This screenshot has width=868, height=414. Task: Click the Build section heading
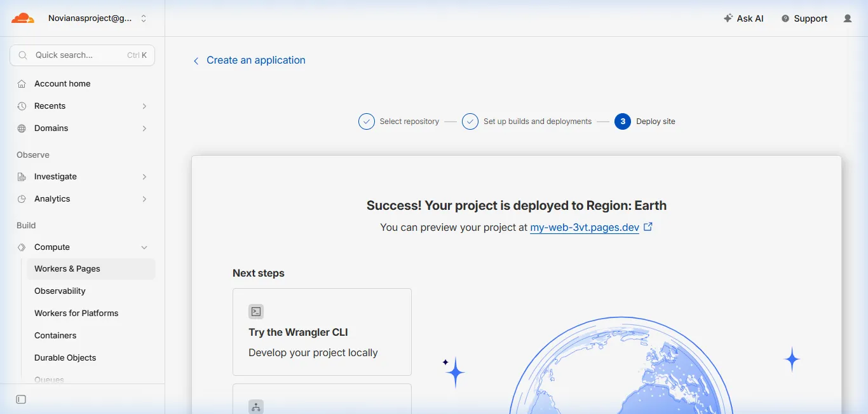coord(26,226)
